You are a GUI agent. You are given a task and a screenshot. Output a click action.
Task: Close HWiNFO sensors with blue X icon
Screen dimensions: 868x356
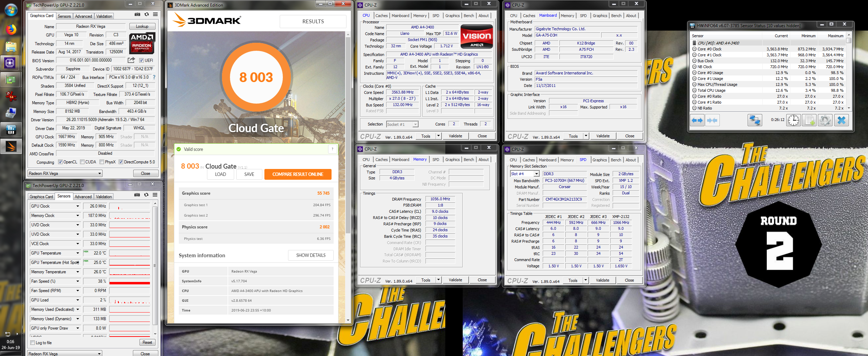click(x=841, y=120)
